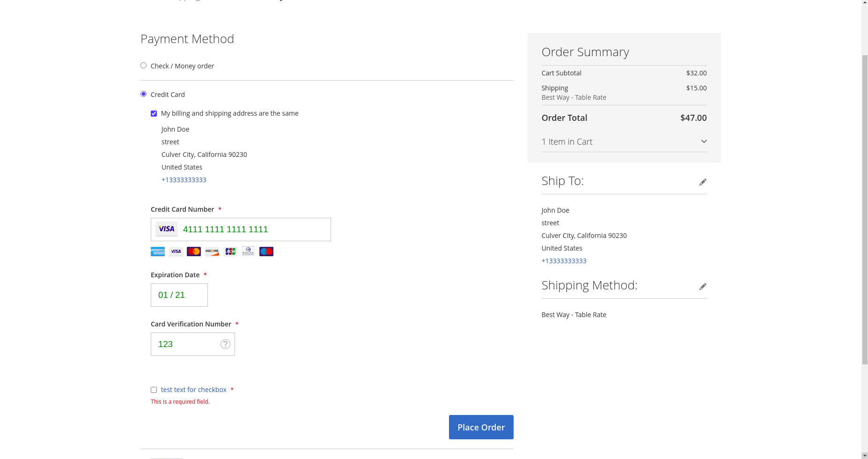The width and height of the screenshot is (868, 459).
Task: Click Order Summary heading
Action: point(585,52)
